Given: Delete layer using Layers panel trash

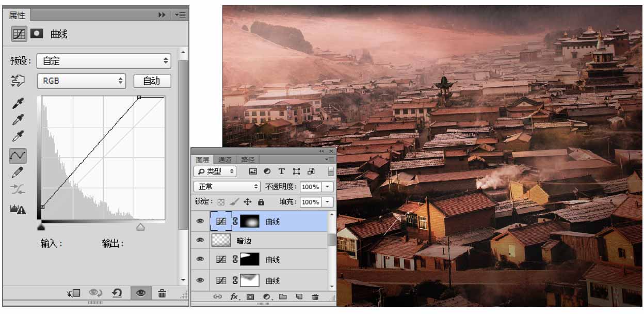Looking at the screenshot, I should (x=315, y=297).
